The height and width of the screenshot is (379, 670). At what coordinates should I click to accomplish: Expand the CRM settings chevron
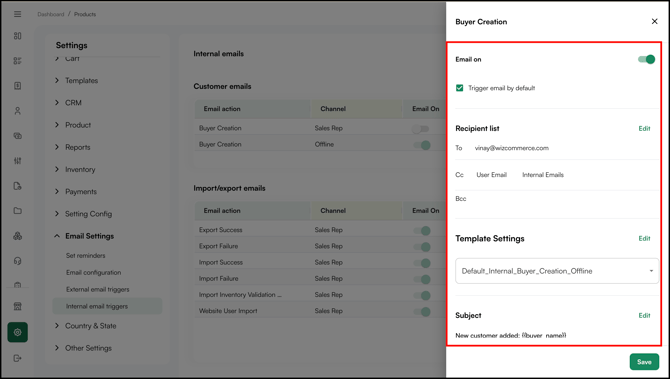(x=57, y=102)
